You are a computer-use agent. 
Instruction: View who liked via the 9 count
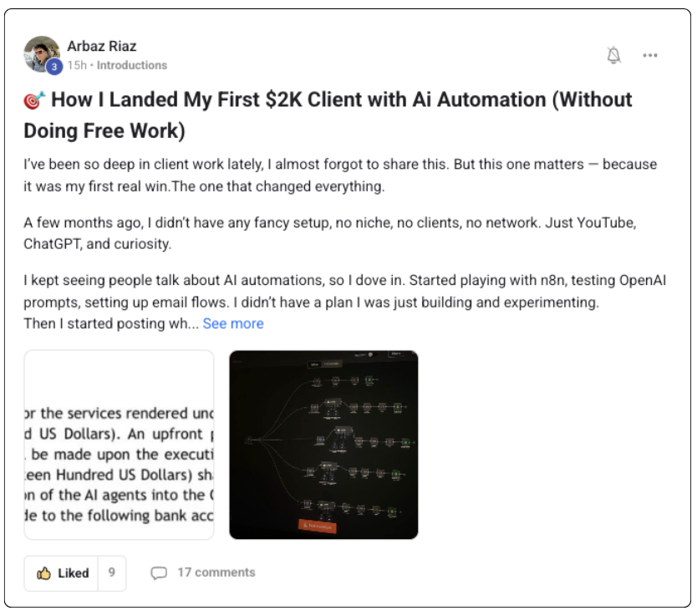click(111, 573)
